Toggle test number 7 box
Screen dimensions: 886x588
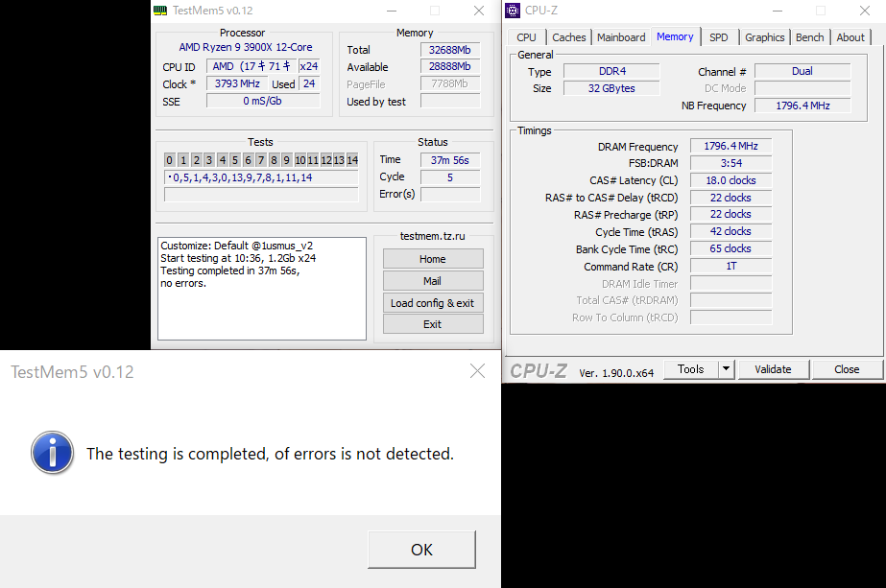(x=261, y=160)
